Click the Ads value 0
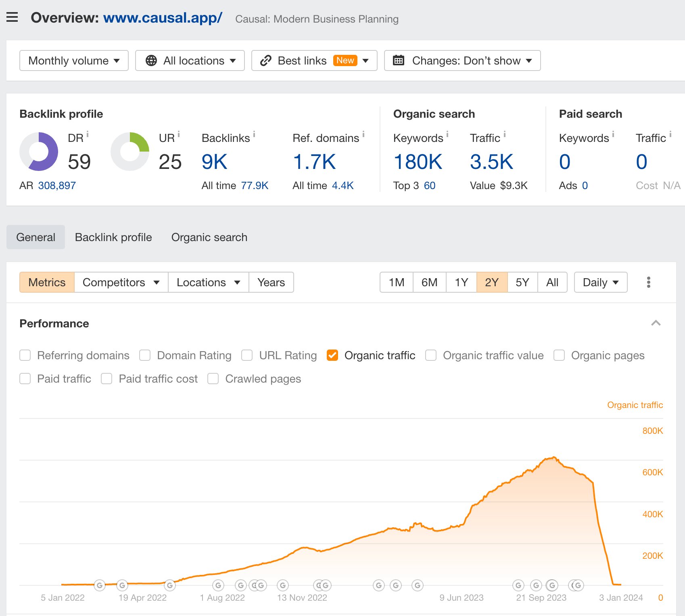Viewport: 685px width, 616px height. [x=585, y=185]
